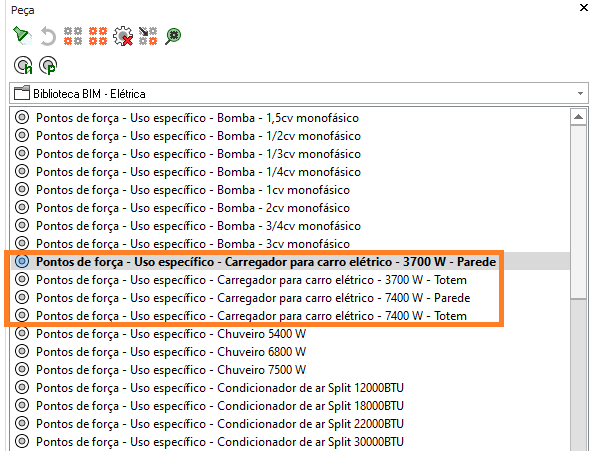Click the scrollbar up arrow
The image size is (592, 451).
(x=578, y=117)
